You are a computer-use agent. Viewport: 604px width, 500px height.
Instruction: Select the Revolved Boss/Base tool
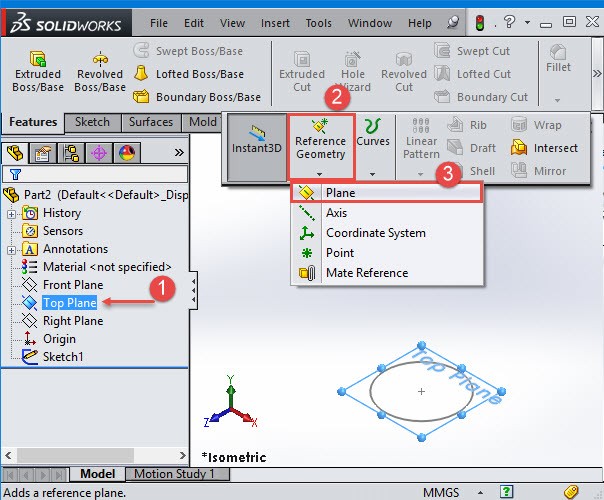point(100,72)
